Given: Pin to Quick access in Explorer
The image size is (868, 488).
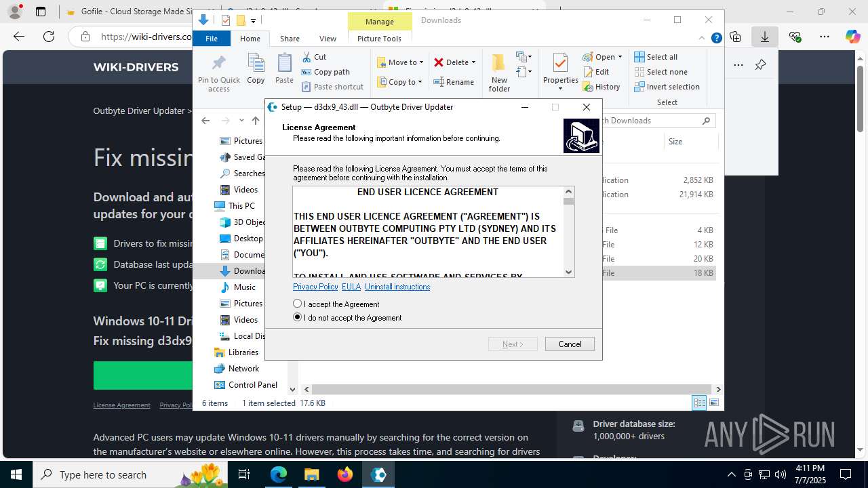Looking at the screenshot, I should (219, 74).
